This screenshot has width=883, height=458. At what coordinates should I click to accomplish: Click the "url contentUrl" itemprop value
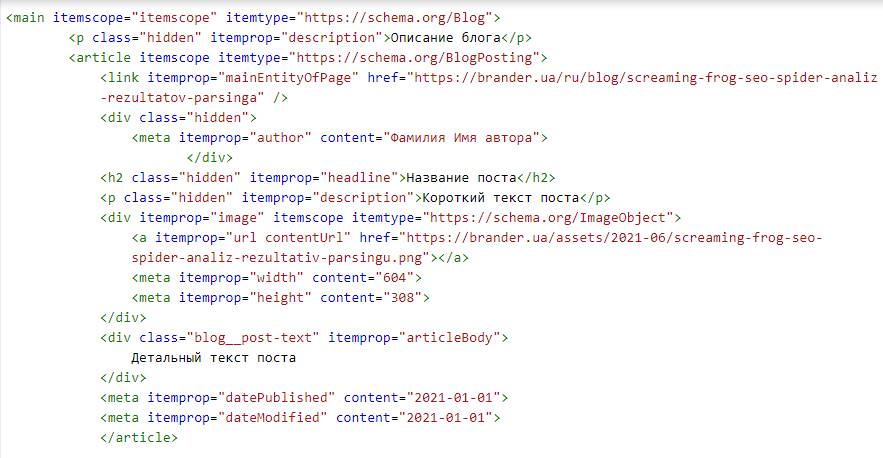290,237
